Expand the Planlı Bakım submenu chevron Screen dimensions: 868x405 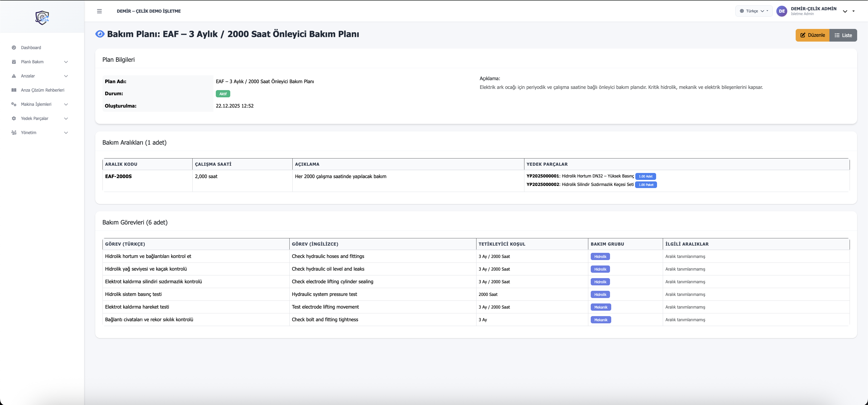coord(66,62)
